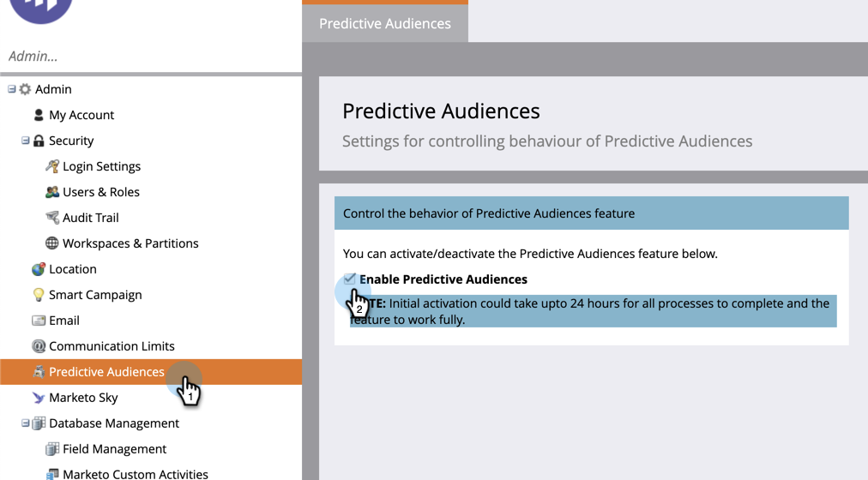Collapse the Database Management section
Viewport: 868px width, 480px height.
coord(26,423)
